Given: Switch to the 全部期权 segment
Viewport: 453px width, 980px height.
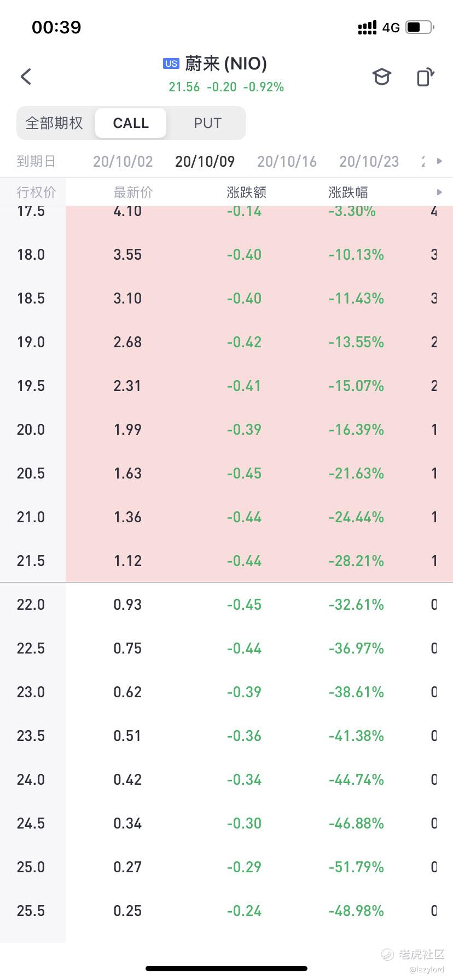Looking at the screenshot, I should pyautogui.click(x=54, y=123).
